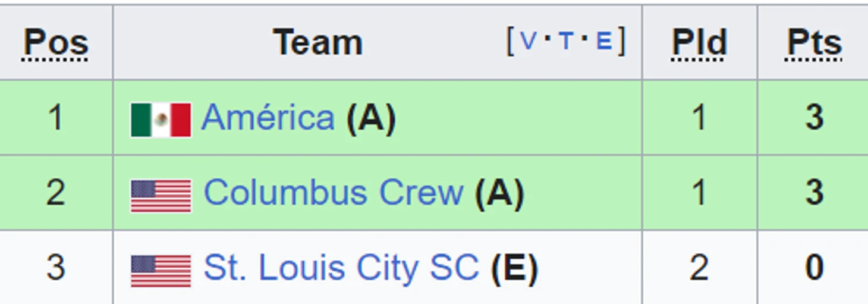The height and width of the screenshot is (304, 868).
Task: Open the América team link
Action: click(268, 117)
